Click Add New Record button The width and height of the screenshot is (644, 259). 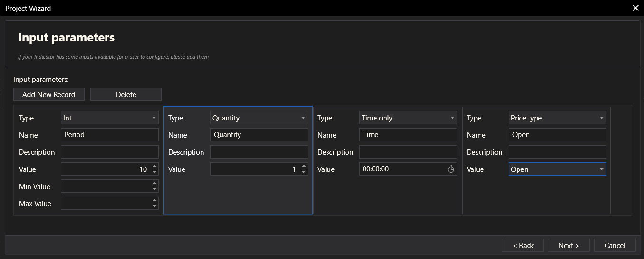pyautogui.click(x=48, y=94)
